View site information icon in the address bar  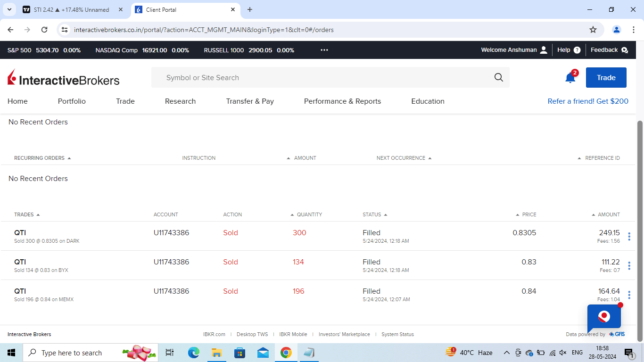coord(65,30)
